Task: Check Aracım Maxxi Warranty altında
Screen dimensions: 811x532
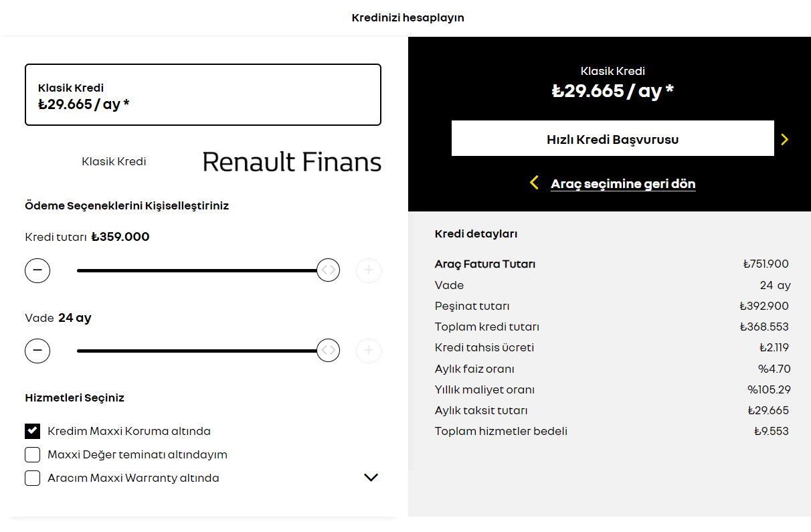Action: click(x=32, y=478)
